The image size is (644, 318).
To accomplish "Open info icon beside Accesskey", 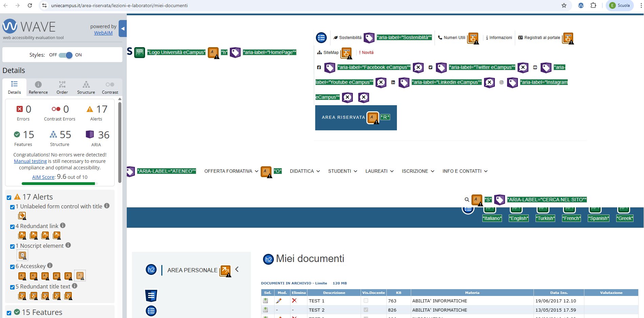I will click(x=50, y=265).
